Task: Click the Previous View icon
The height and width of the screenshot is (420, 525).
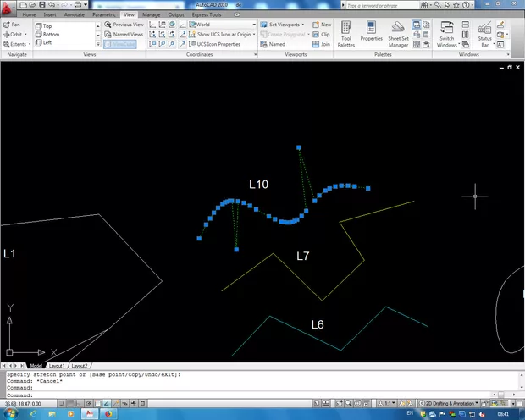Action: [124, 25]
